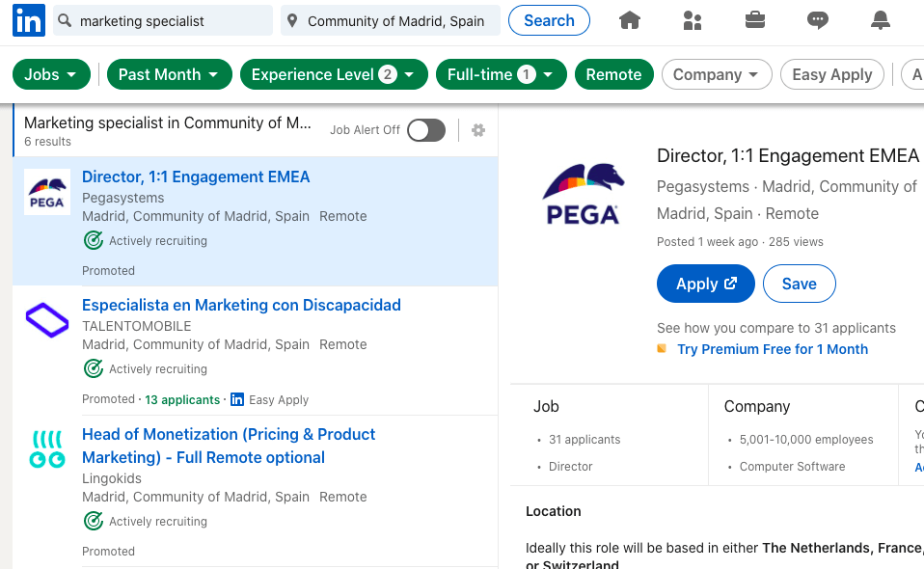924x569 pixels.
Task: Save the Director 1:1 Engagement job
Action: click(799, 284)
